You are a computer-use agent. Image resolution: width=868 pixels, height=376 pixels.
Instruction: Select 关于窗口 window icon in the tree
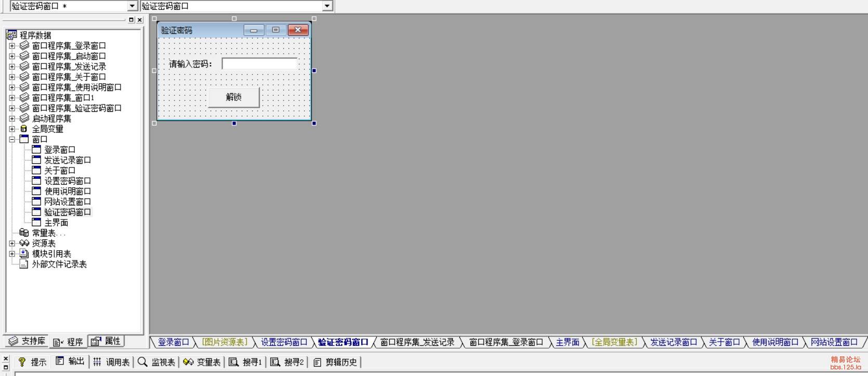pos(36,171)
